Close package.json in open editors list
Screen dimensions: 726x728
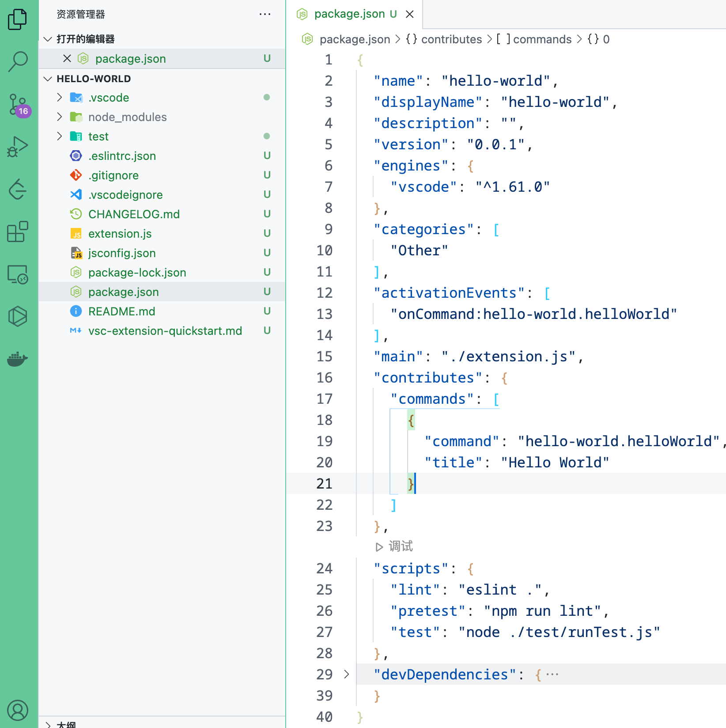pyautogui.click(x=67, y=58)
